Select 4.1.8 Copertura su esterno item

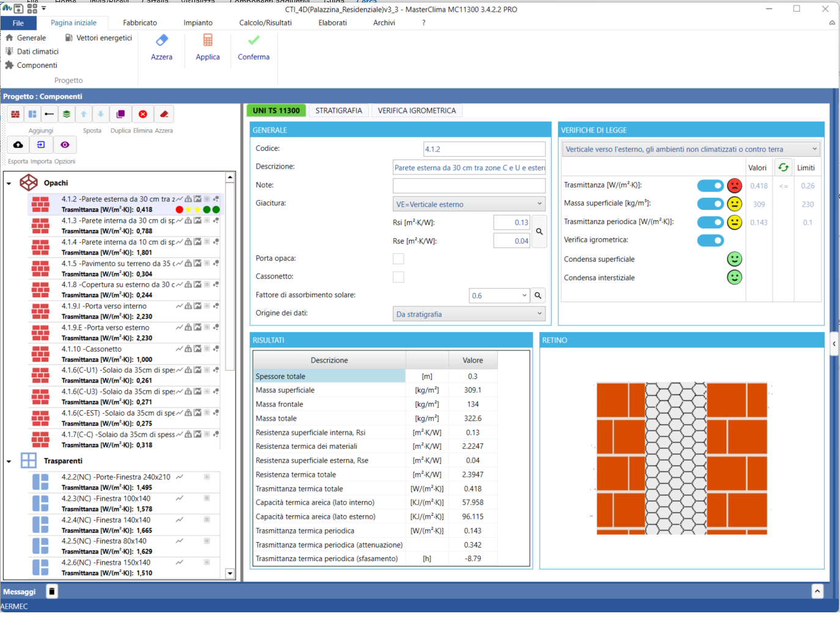coord(125,289)
